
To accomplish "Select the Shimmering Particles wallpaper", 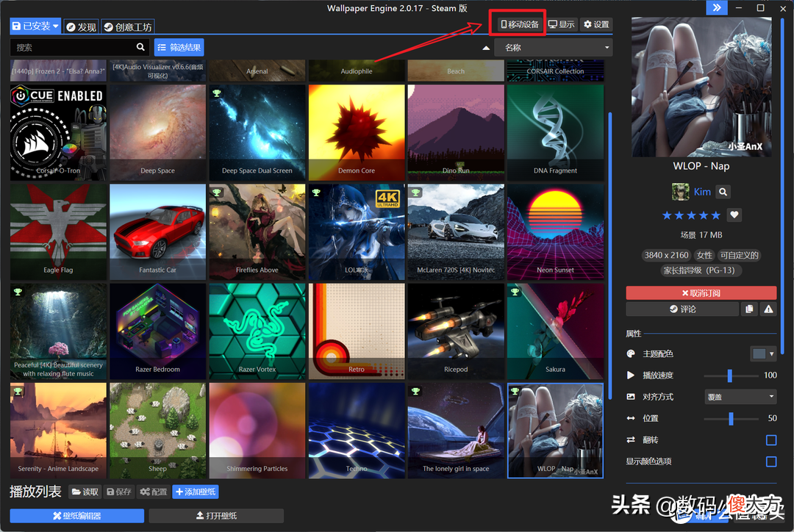I will [x=257, y=431].
